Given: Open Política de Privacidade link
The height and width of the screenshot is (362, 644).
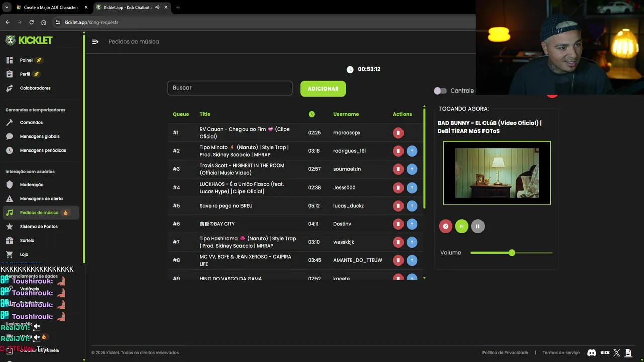Looking at the screenshot, I should 505,353.
